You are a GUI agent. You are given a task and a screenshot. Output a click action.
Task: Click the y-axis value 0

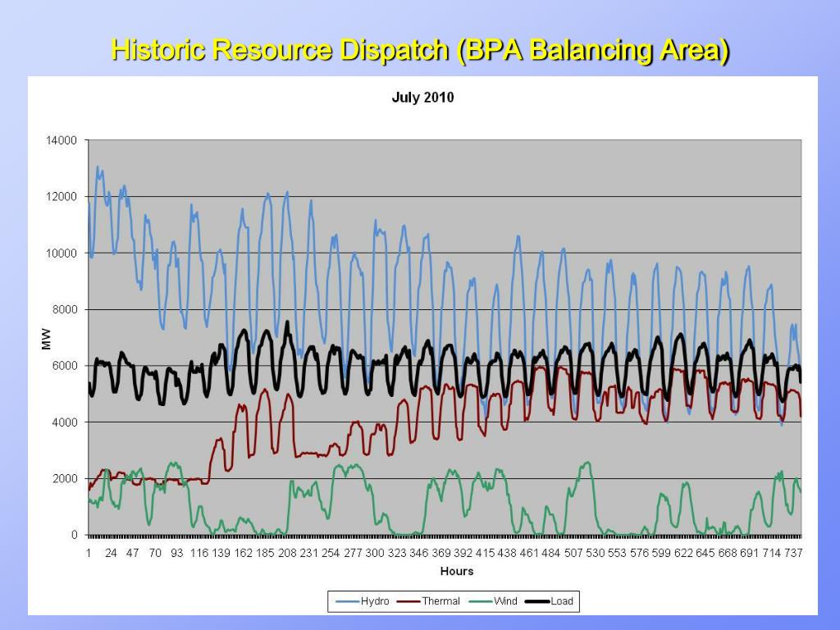point(75,535)
